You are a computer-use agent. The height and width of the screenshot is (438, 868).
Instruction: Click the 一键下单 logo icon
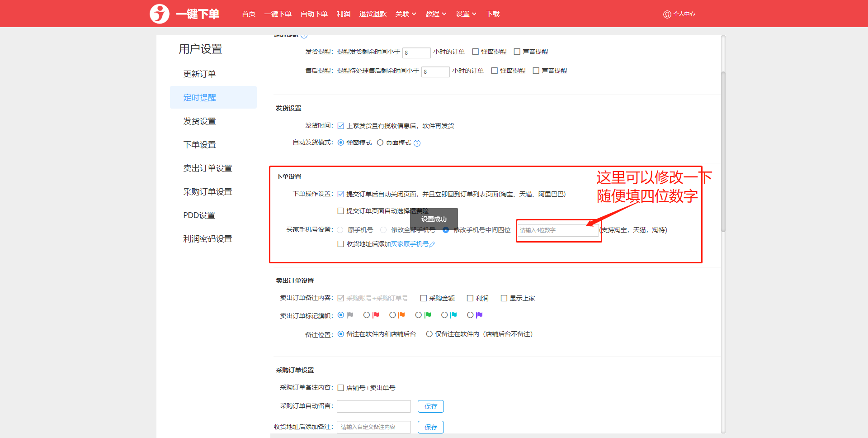(159, 14)
